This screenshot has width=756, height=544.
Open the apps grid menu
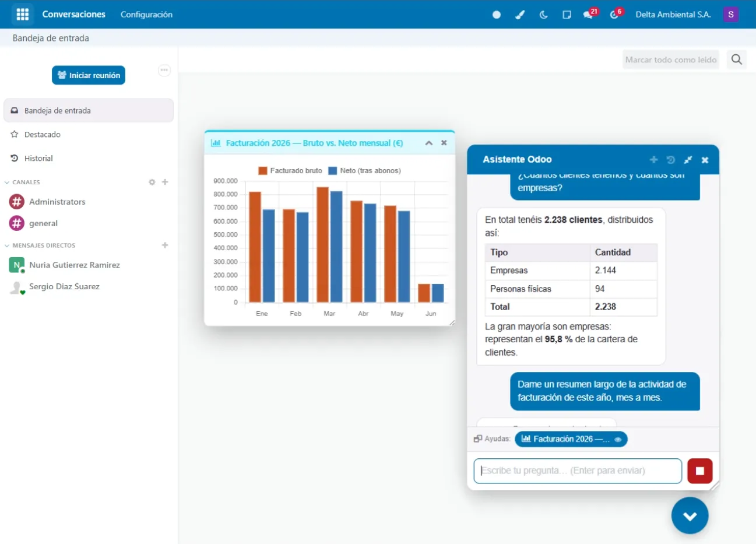click(23, 14)
